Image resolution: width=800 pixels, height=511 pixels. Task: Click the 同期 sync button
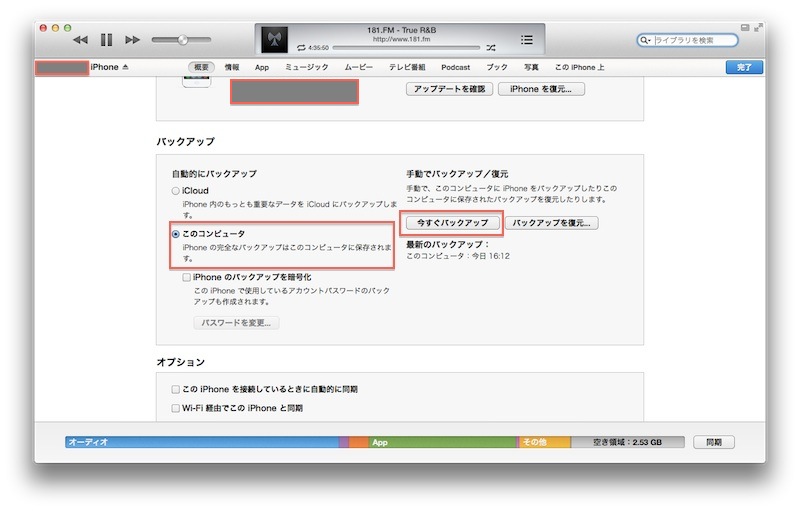714,442
